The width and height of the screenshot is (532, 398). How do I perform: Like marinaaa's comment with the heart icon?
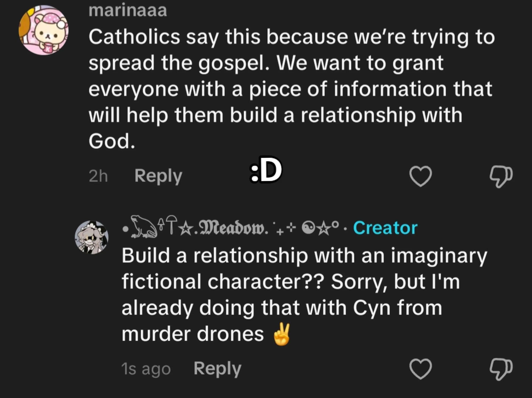click(x=421, y=176)
